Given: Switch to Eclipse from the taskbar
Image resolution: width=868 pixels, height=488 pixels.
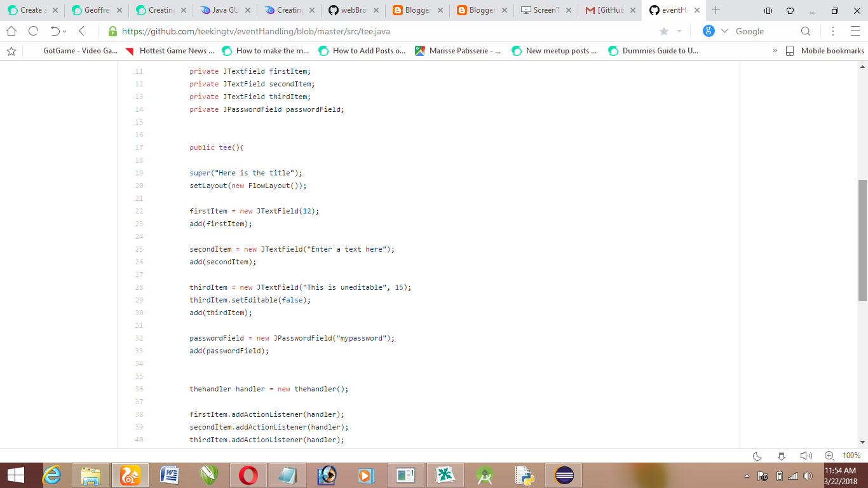Looking at the screenshot, I should click(x=564, y=475).
